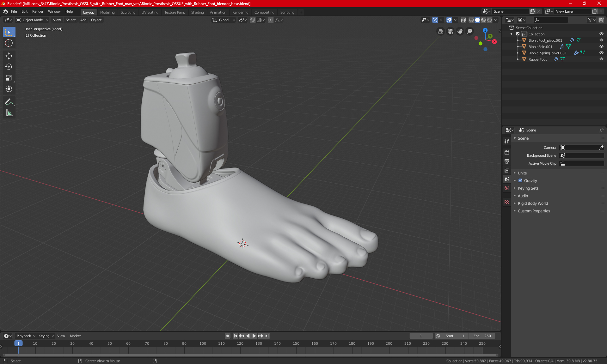Open the View Layer properties tab

tap(507, 170)
